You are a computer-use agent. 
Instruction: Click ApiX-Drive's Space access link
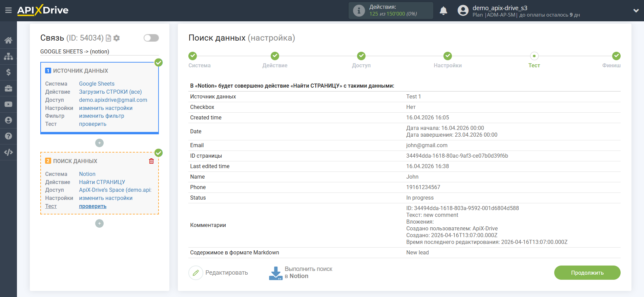[115, 190]
